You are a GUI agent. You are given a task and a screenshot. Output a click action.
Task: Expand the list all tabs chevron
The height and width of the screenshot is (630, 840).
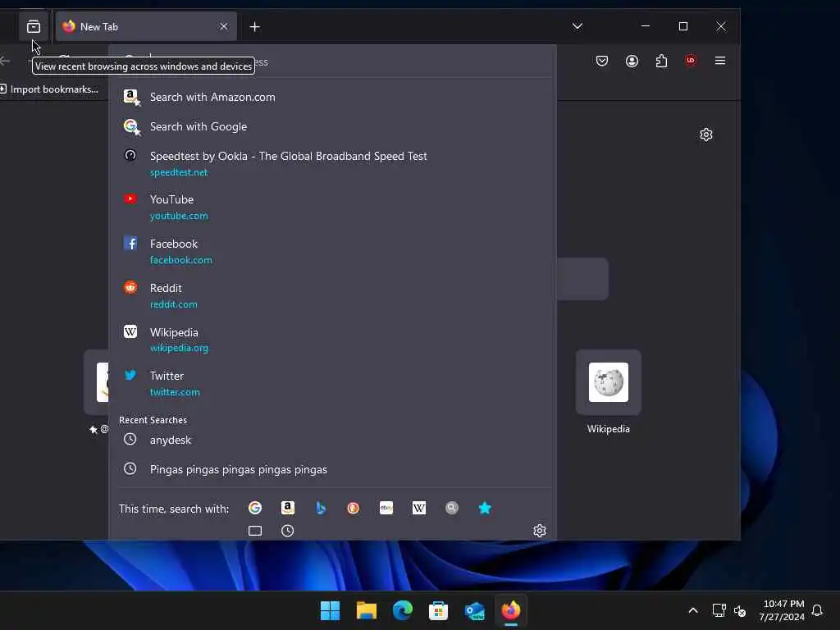click(x=577, y=26)
